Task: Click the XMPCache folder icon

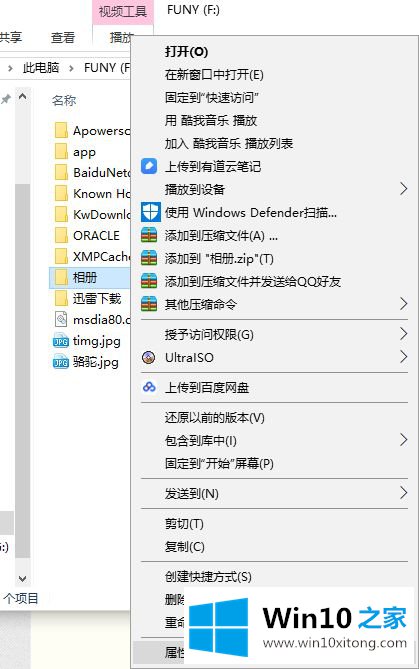Action: click(61, 256)
